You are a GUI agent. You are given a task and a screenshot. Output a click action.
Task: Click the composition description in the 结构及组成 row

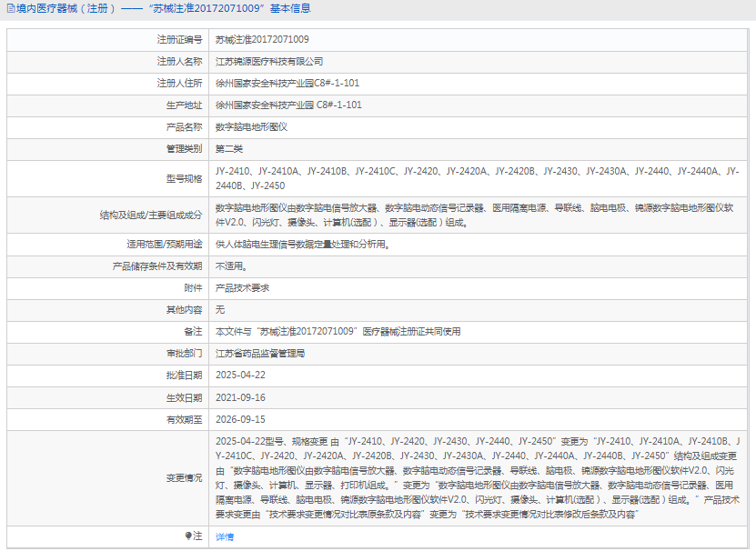click(474, 215)
